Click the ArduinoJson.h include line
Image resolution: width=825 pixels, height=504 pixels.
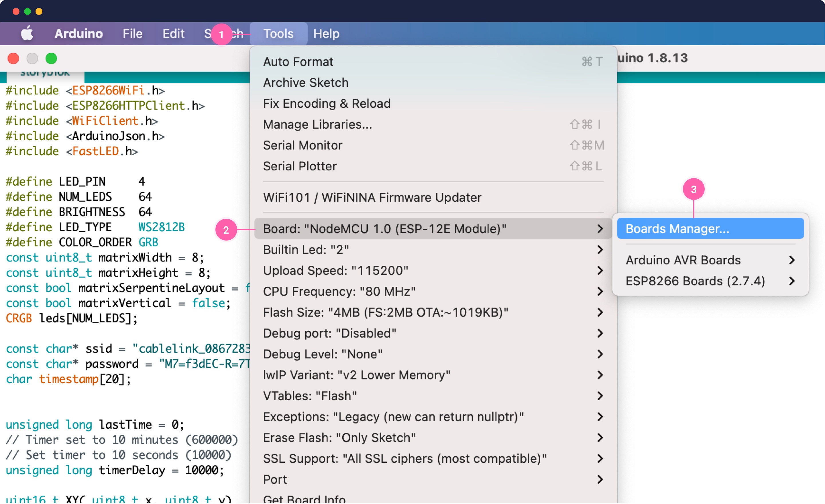point(85,136)
